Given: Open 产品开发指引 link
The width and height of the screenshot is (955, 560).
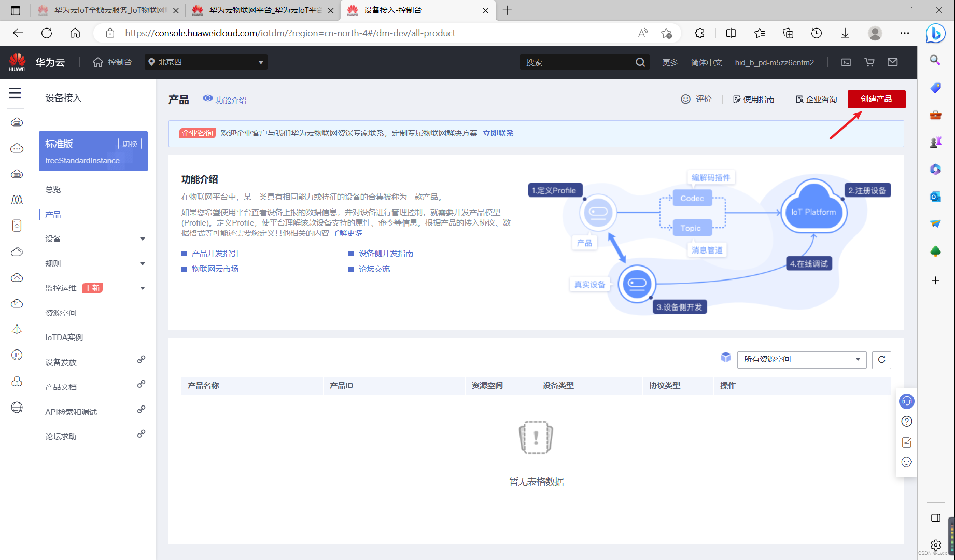Looking at the screenshot, I should click(215, 253).
